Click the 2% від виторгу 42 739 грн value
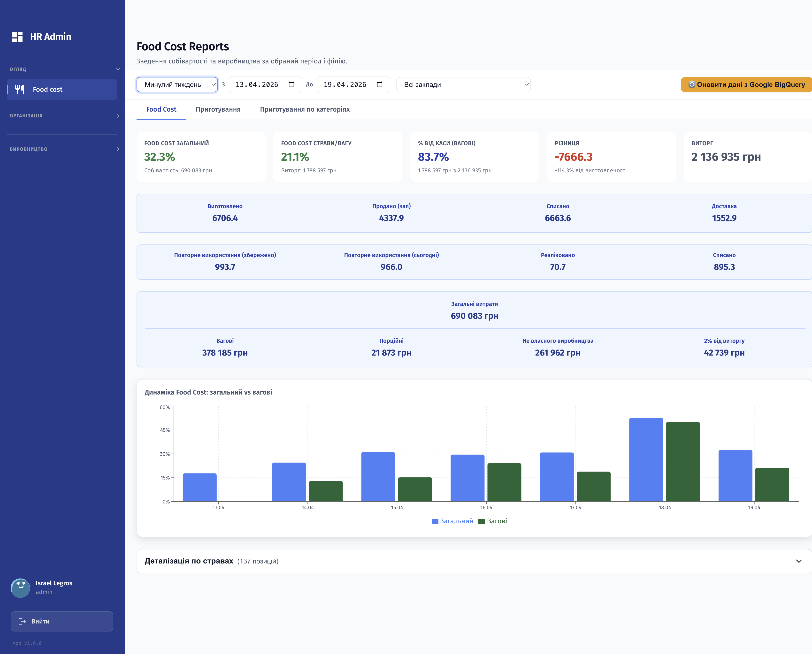 (x=724, y=353)
